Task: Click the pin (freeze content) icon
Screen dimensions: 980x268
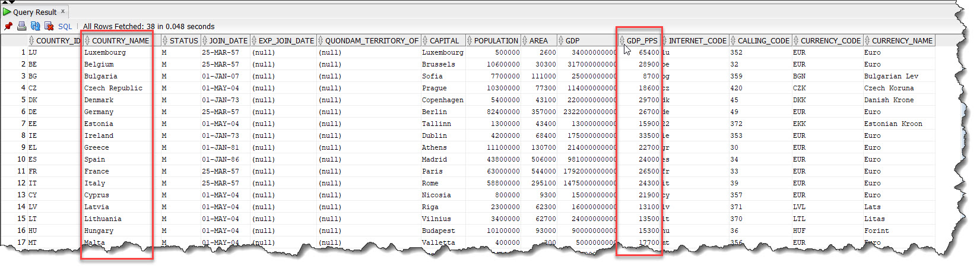Action: pyautogui.click(x=8, y=26)
